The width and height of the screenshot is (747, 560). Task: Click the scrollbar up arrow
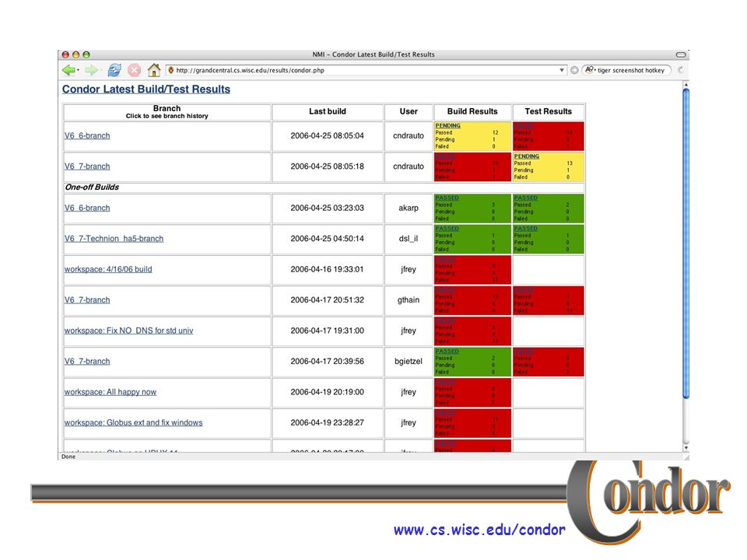pos(686,85)
